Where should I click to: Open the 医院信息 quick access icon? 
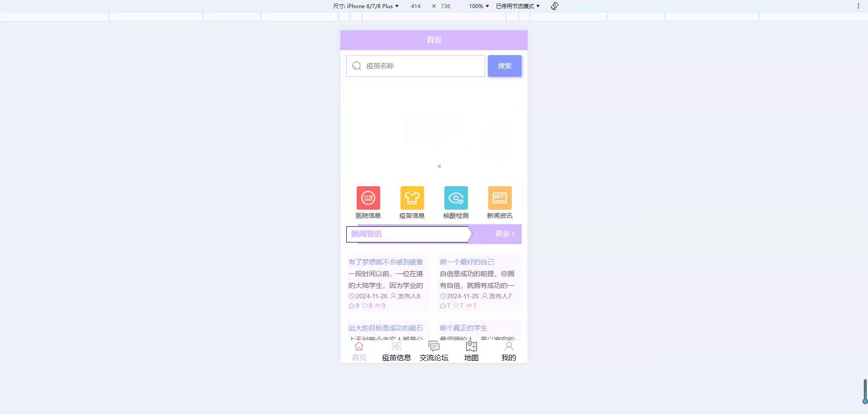[368, 198]
